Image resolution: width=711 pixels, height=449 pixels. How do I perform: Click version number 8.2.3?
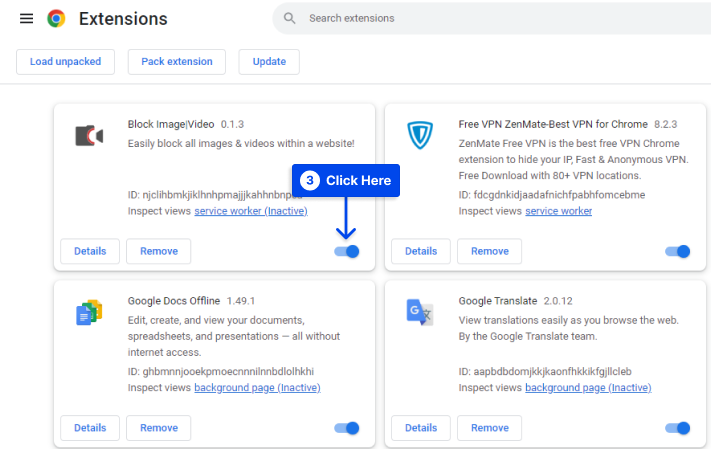666,124
